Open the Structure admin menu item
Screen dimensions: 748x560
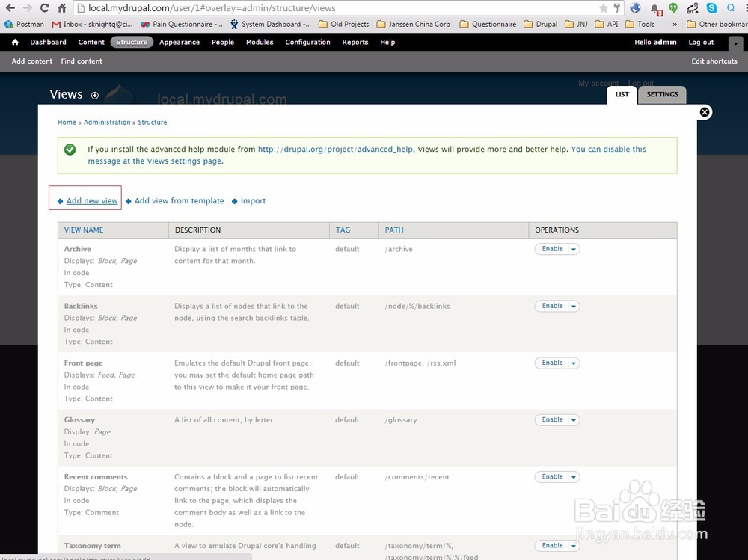(132, 42)
